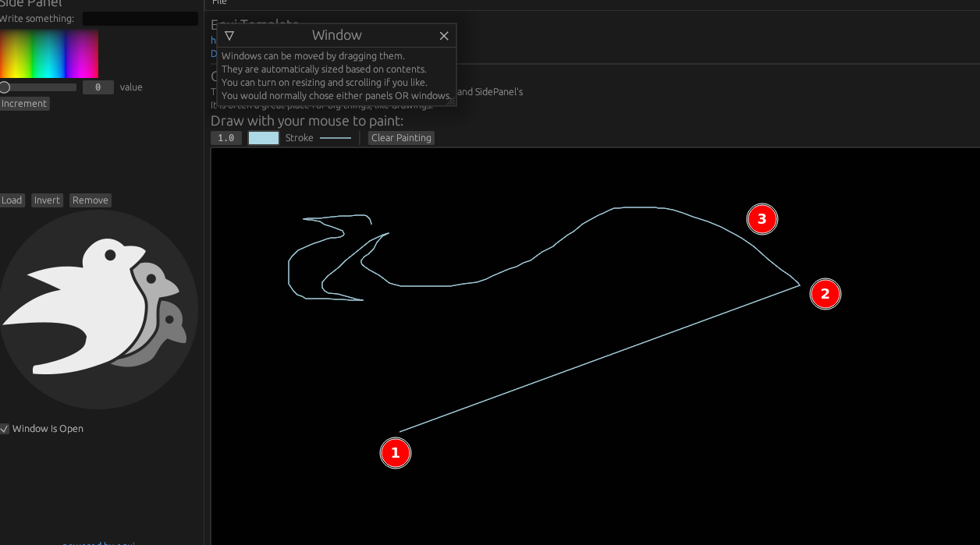Open the stroke color swatch picker
This screenshot has height=545, width=980.
click(x=263, y=137)
